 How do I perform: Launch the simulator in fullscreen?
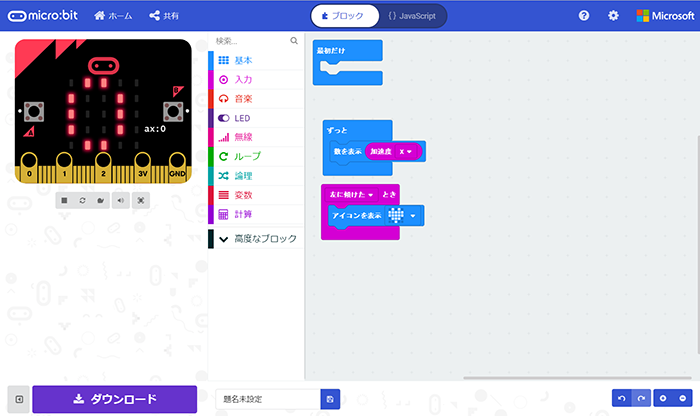pos(140,200)
